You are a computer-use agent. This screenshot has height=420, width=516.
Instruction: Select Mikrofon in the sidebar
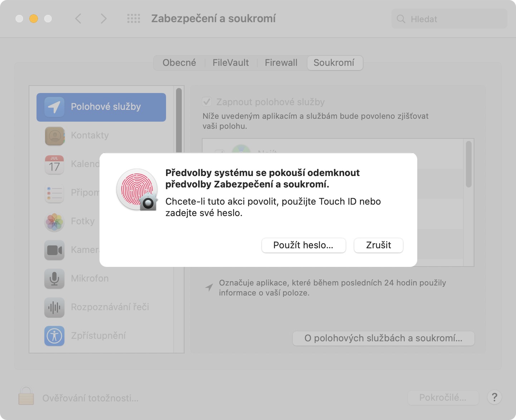coord(101,279)
